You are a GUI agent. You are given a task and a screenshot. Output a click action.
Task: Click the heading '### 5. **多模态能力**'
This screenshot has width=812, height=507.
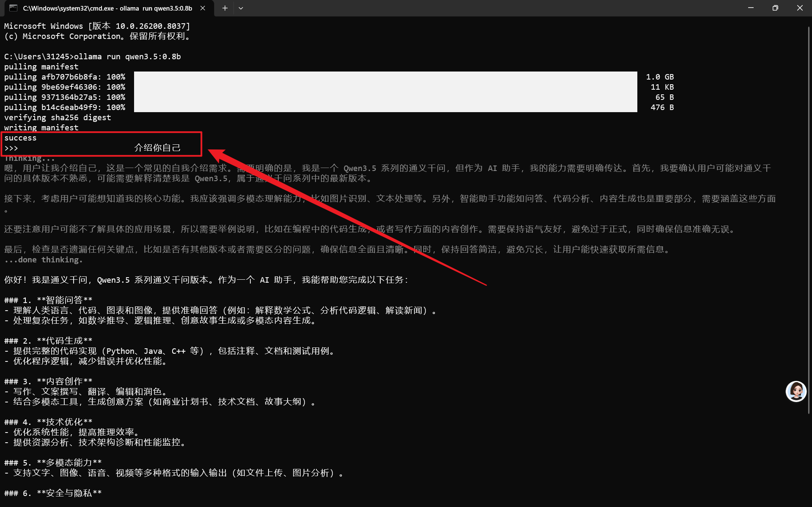click(53, 463)
